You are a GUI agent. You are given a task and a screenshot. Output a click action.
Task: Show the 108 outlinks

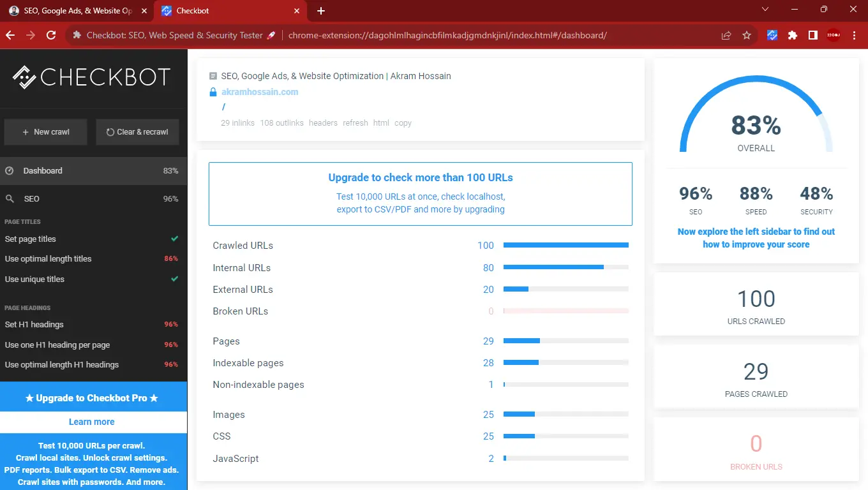click(x=281, y=122)
